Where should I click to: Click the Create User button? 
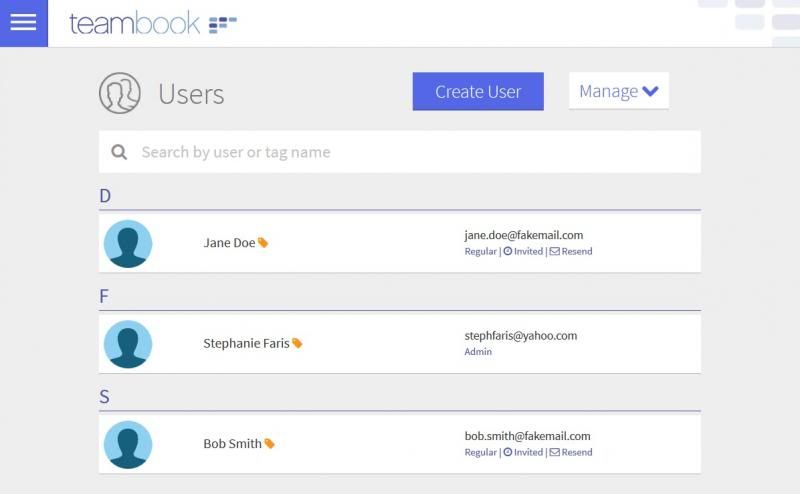[478, 91]
